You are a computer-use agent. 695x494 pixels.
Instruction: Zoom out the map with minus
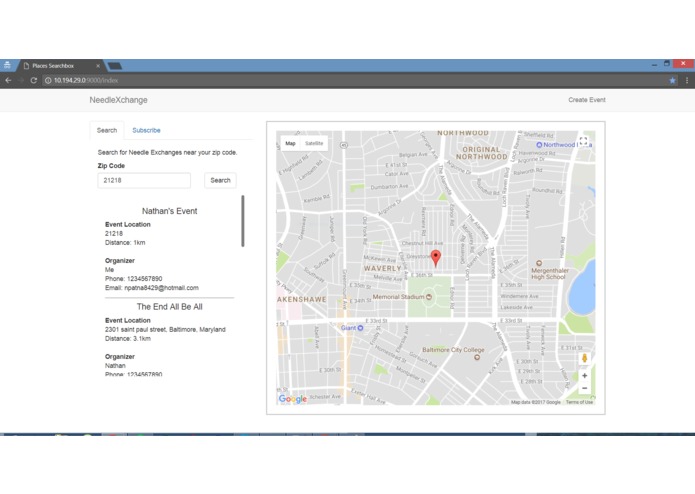click(x=584, y=388)
